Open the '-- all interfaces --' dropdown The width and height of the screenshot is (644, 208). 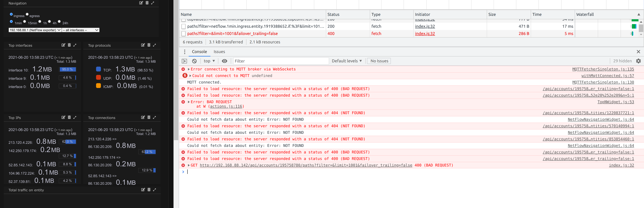[x=81, y=30]
